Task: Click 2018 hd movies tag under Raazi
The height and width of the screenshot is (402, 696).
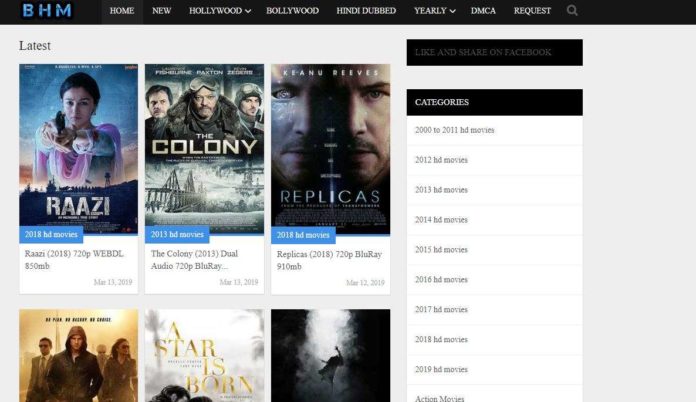Action: pyautogui.click(x=51, y=234)
